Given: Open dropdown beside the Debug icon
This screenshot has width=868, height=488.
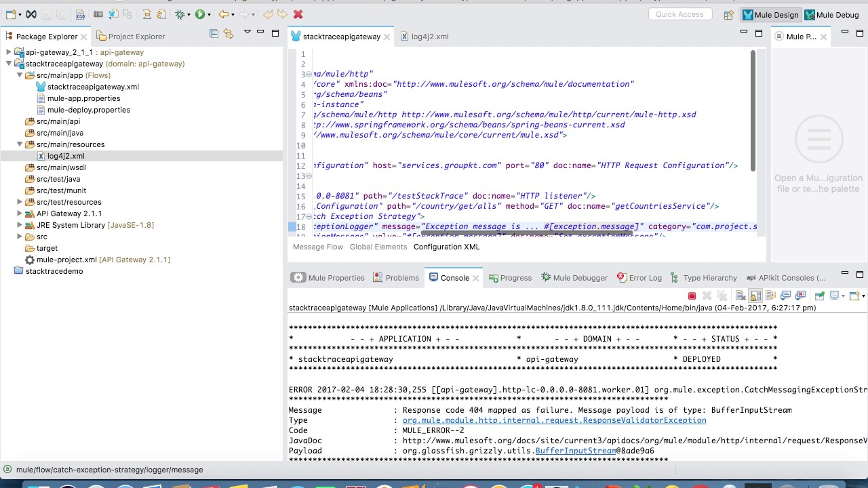Looking at the screenshot, I should click(x=189, y=14).
